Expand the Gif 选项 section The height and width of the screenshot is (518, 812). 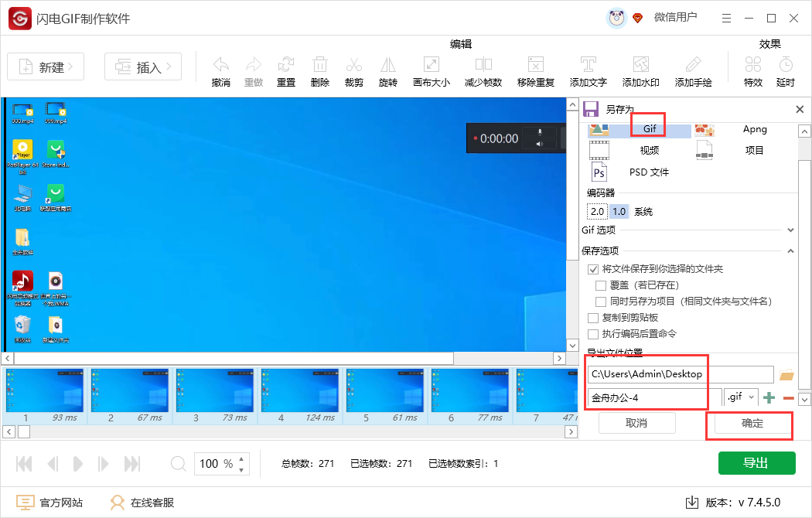(790, 230)
